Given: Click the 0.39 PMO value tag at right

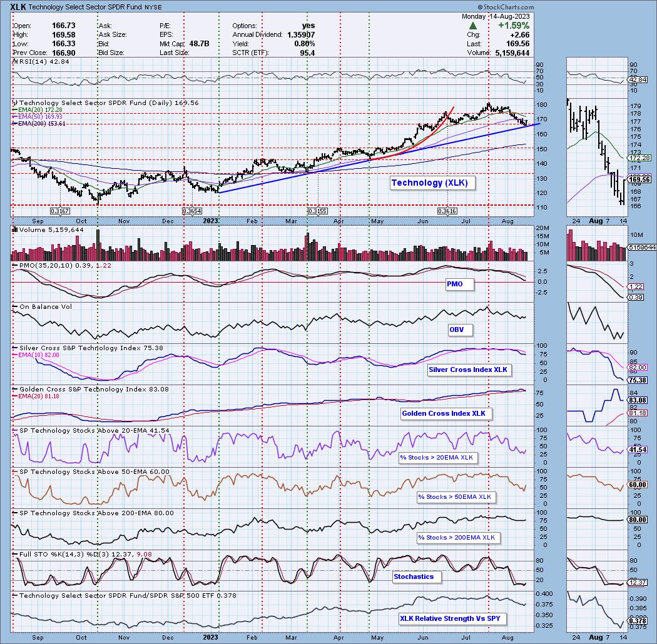Looking at the screenshot, I should tap(636, 297).
